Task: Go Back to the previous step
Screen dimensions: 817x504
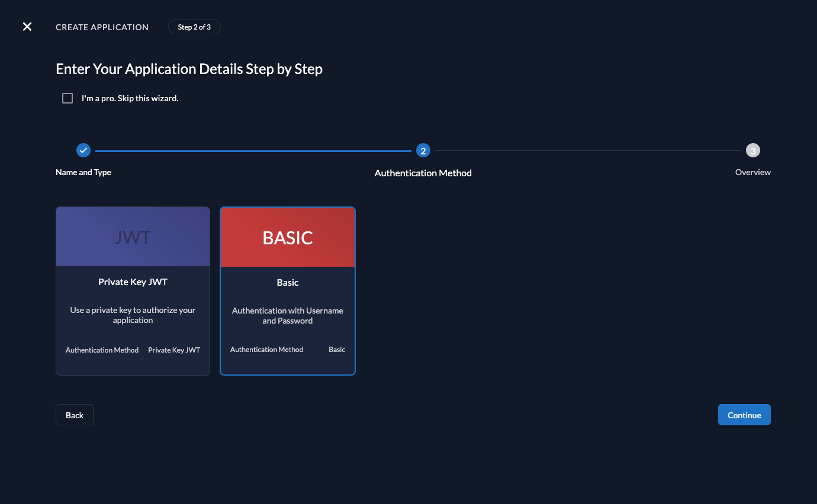Action: pyautogui.click(x=74, y=415)
